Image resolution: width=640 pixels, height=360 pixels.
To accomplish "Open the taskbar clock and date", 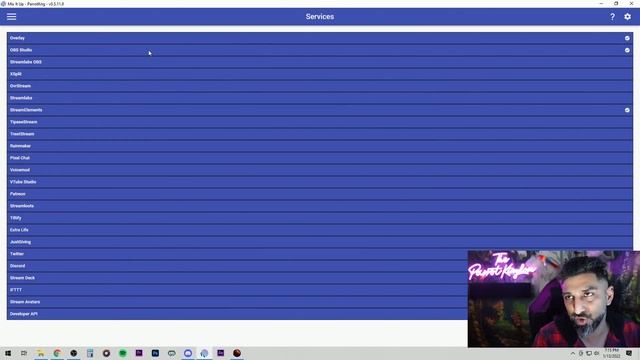I will click(x=611, y=353).
